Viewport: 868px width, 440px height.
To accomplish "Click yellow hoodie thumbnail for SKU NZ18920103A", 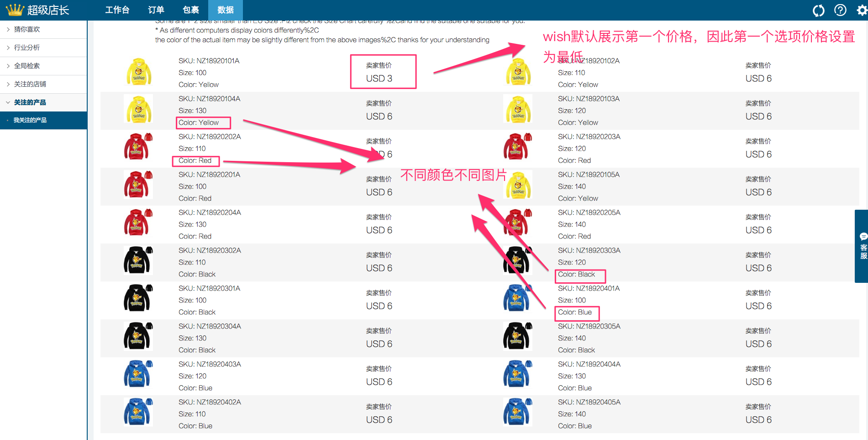I will point(518,109).
